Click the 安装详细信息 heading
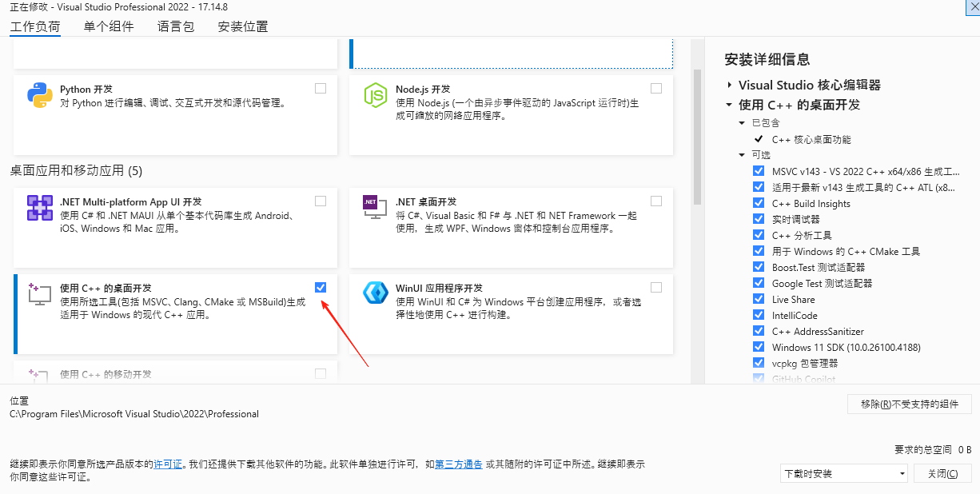This screenshot has height=494, width=980. tap(767, 59)
